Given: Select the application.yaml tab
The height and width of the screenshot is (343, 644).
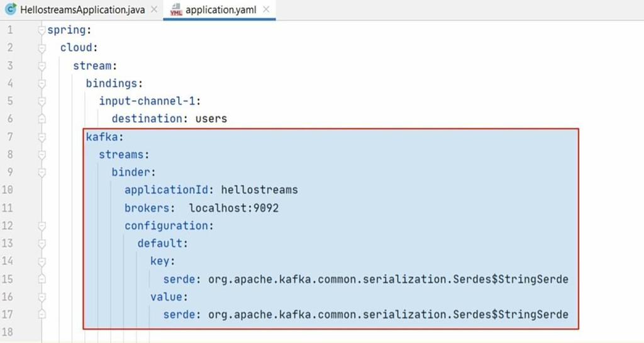Looking at the screenshot, I should (221, 10).
